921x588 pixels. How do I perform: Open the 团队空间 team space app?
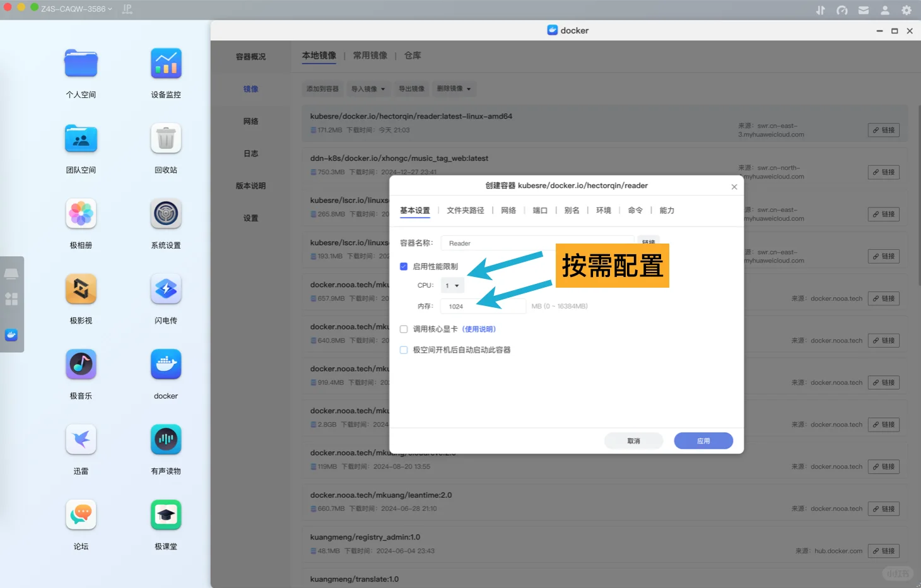(81, 139)
